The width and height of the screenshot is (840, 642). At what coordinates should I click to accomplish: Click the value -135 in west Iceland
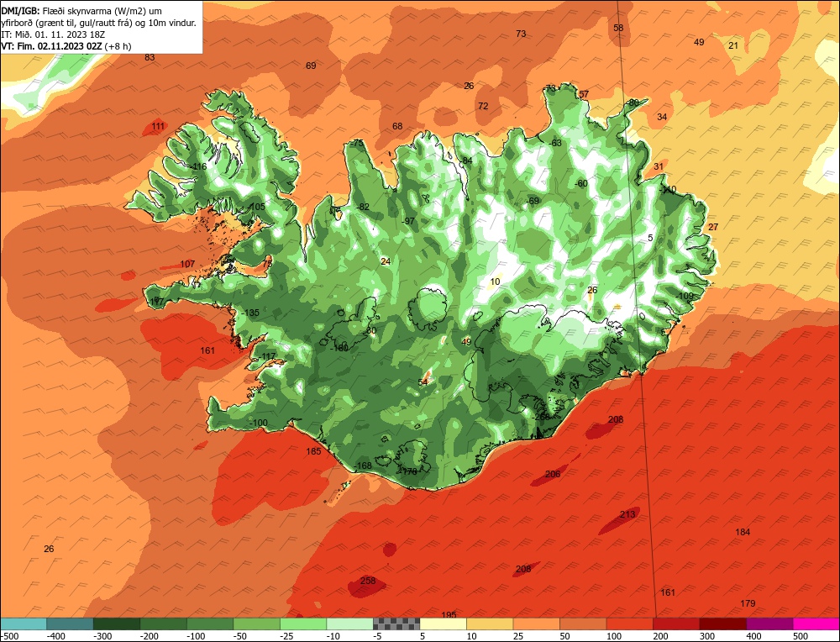250,313
